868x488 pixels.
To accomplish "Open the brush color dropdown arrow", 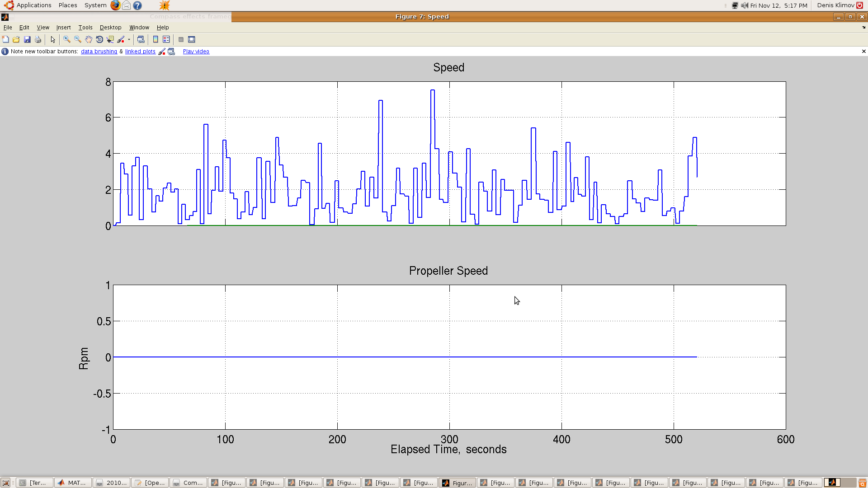I will click(129, 40).
